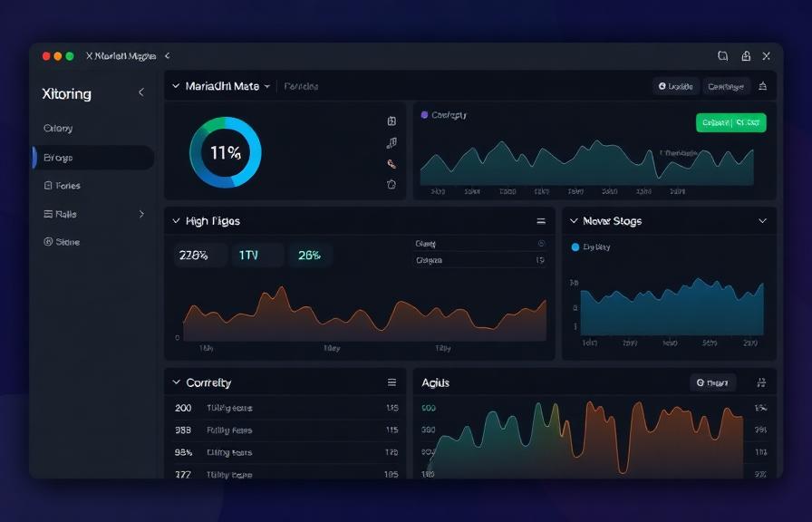The image size is (812, 522).
Task: Expand the Rails sidebar item
Action: (x=141, y=214)
